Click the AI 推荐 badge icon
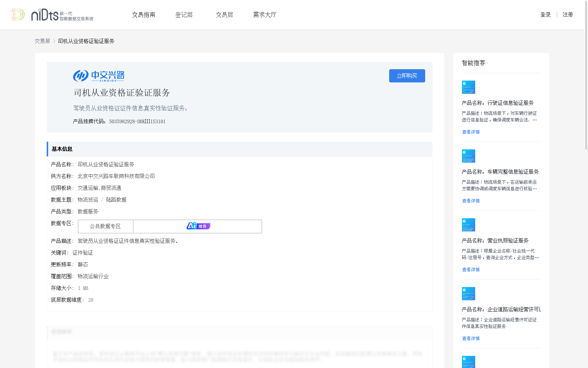588x368 pixels. [x=198, y=226]
